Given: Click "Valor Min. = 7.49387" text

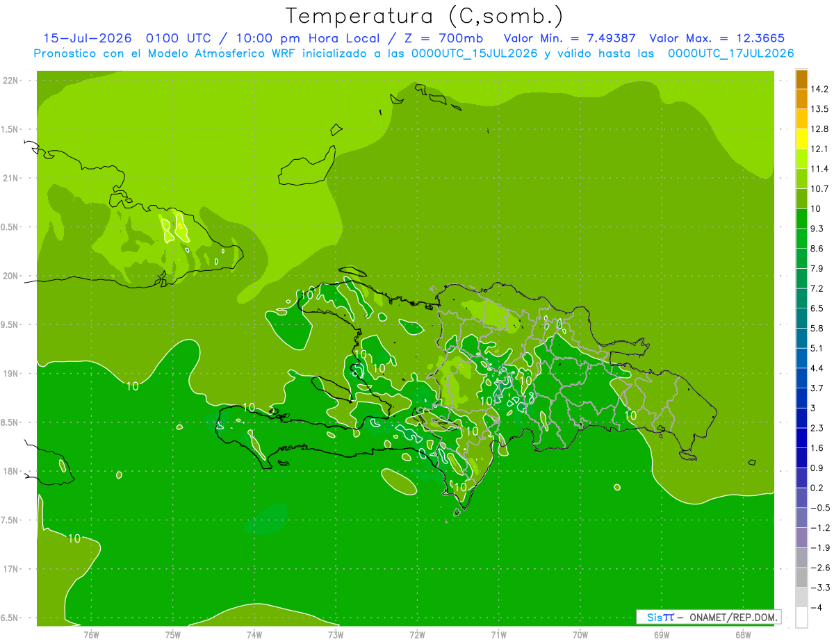Looking at the screenshot, I should pyautogui.click(x=569, y=38).
